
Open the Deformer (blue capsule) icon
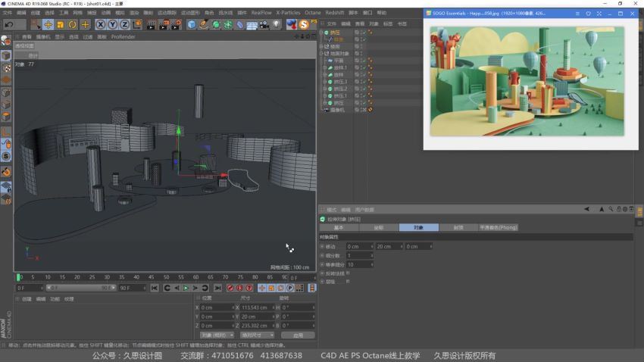pyautogui.click(x=240, y=25)
